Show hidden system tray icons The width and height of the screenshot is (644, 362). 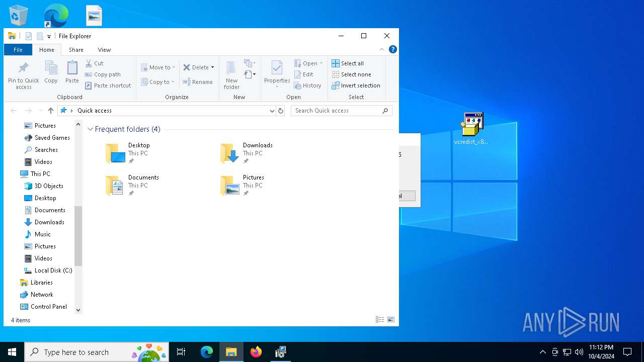[542, 352]
